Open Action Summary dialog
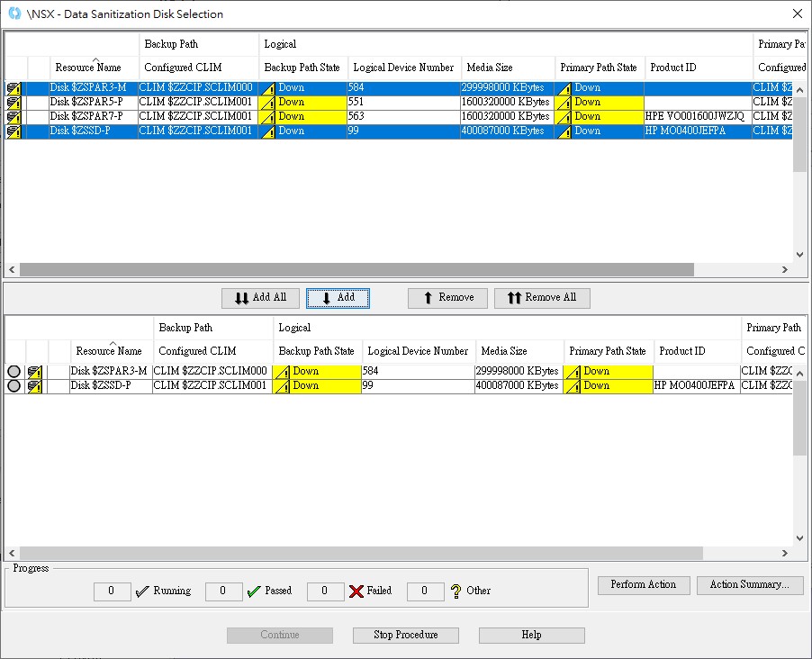Viewport: 812px width, 659px height. (750, 585)
